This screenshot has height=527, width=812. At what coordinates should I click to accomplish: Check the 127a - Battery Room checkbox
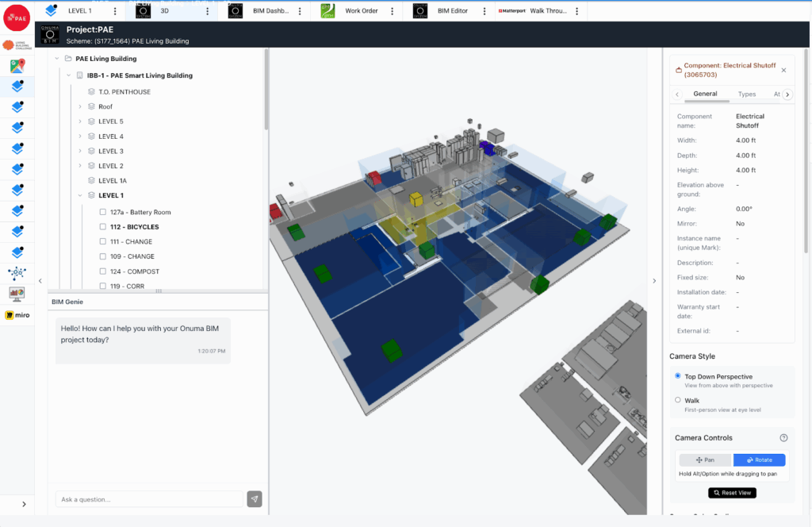pyautogui.click(x=103, y=213)
